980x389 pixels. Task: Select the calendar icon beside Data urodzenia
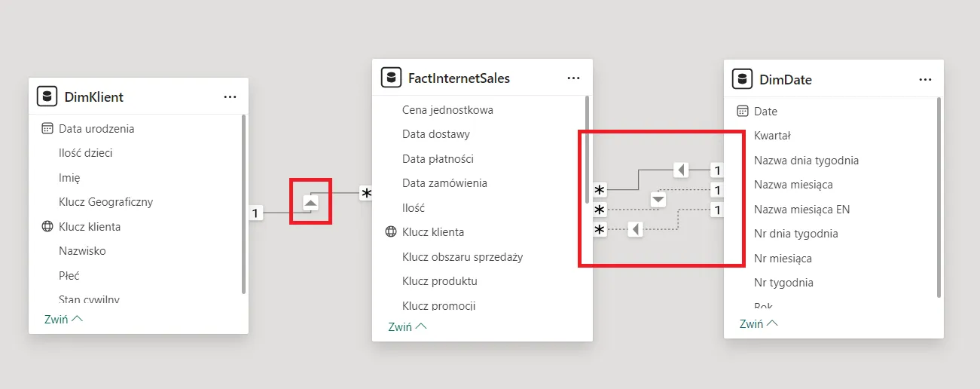click(47, 129)
